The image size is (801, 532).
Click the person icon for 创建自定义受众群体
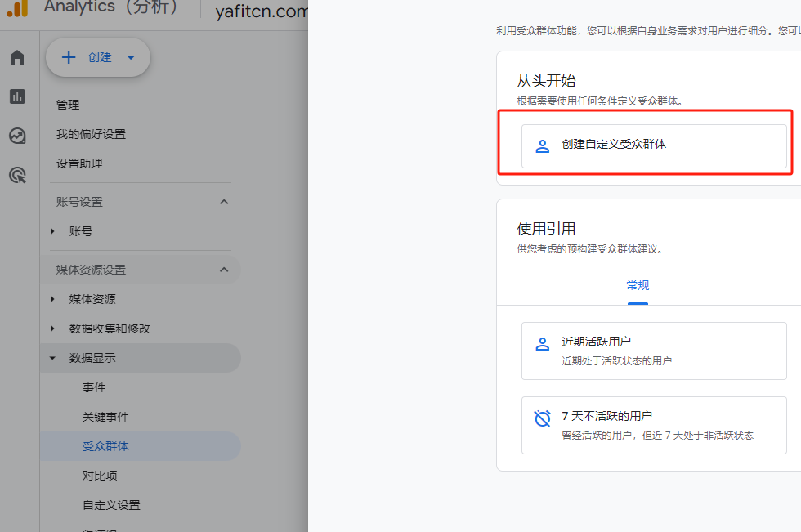[542, 146]
